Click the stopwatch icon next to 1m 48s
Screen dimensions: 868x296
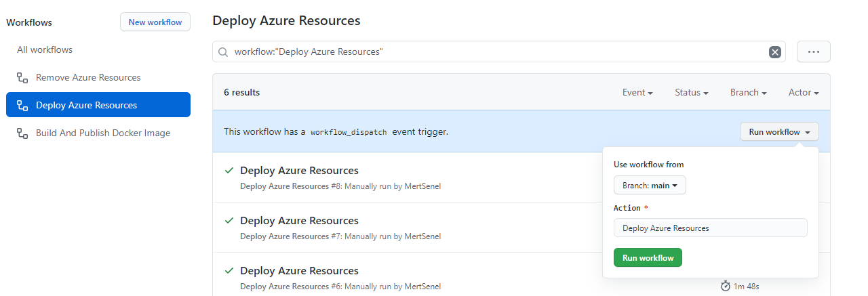(x=726, y=287)
